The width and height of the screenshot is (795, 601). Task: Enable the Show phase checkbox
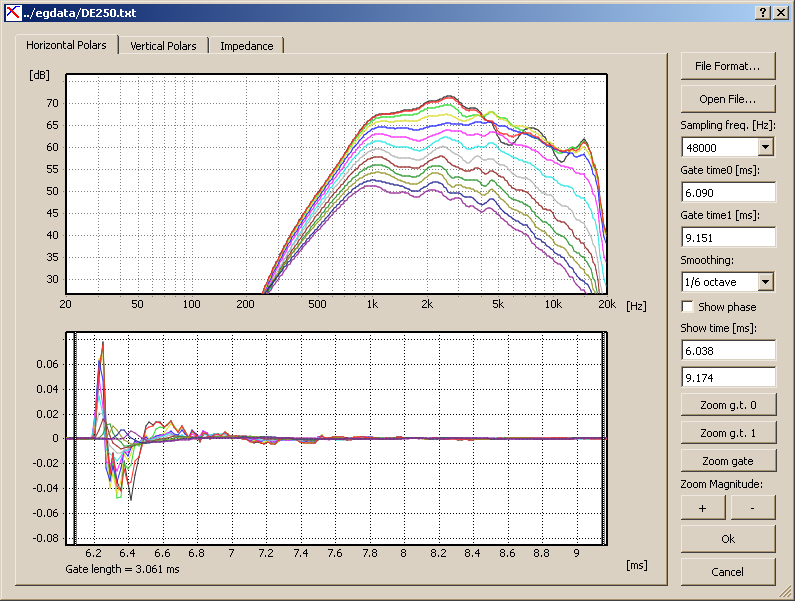pyautogui.click(x=688, y=307)
